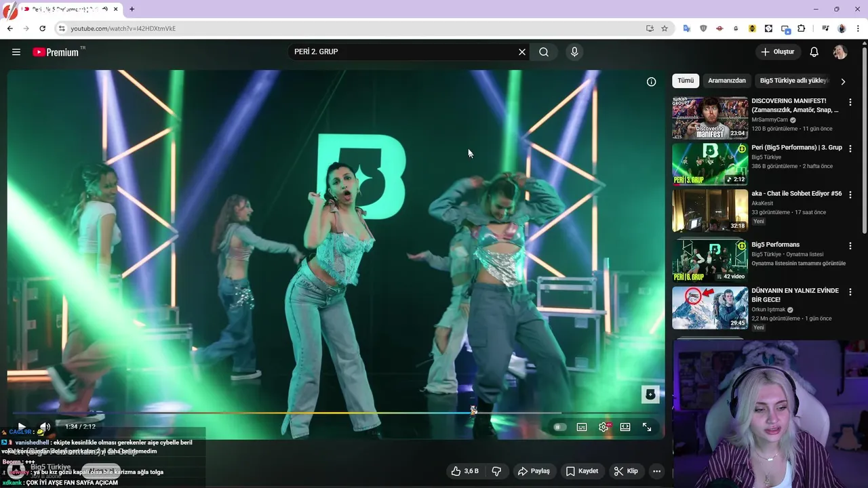Open DISCOVERING MANIFEST video thumbnail
The width and height of the screenshot is (868, 488).
coord(710,118)
